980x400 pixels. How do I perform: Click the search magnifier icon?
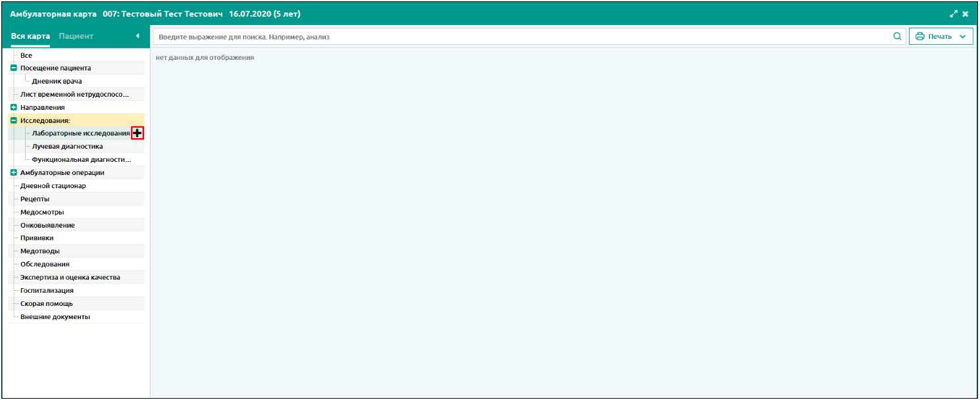[x=896, y=37]
